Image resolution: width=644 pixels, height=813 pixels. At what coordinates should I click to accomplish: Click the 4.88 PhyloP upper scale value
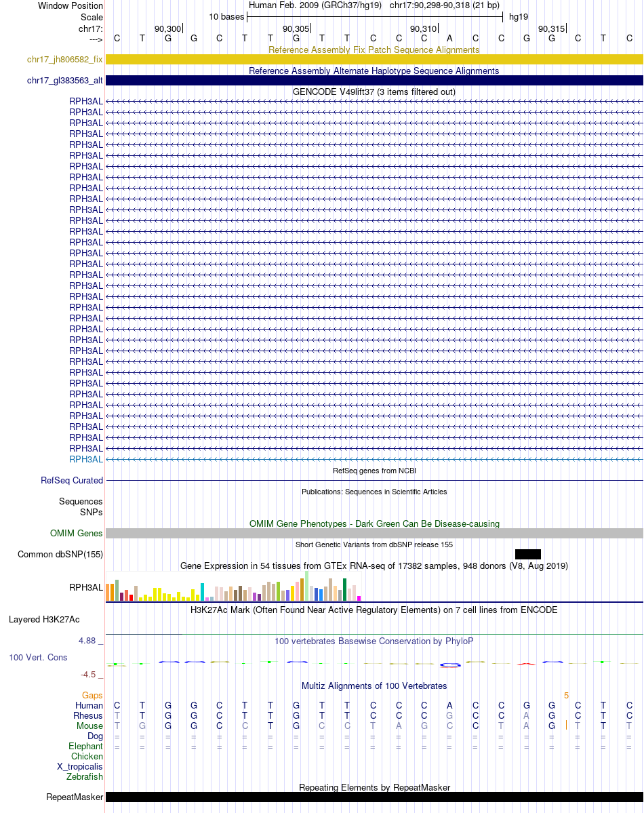tap(87, 641)
